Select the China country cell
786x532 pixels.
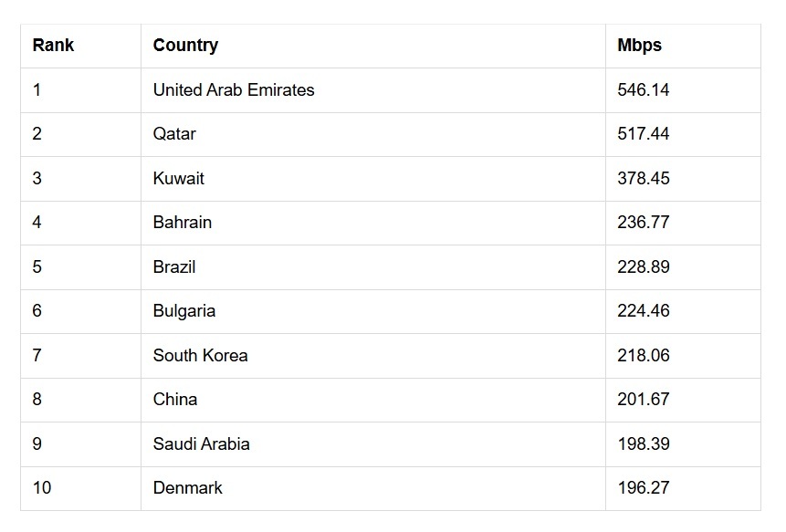(175, 399)
